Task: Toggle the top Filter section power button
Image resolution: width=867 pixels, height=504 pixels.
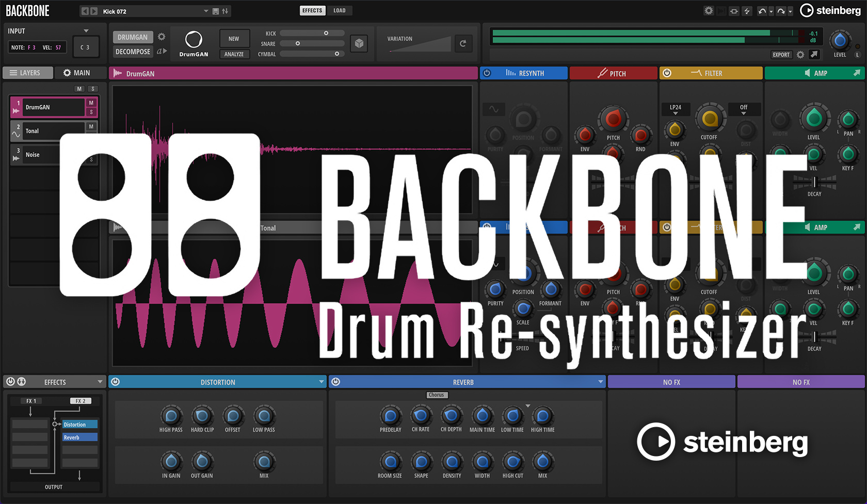Action: click(667, 73)
